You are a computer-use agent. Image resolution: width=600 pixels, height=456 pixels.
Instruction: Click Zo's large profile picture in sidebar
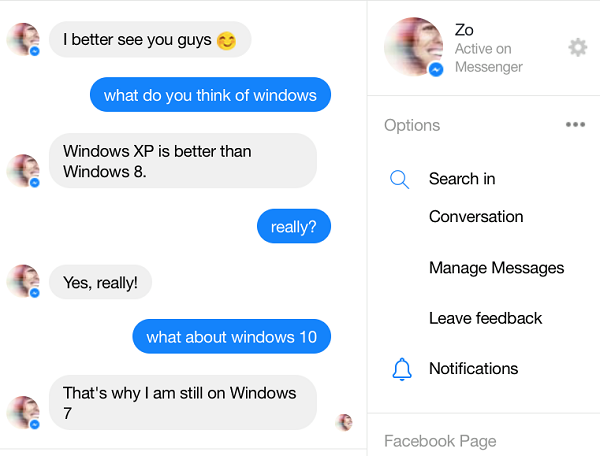[414, 47]
